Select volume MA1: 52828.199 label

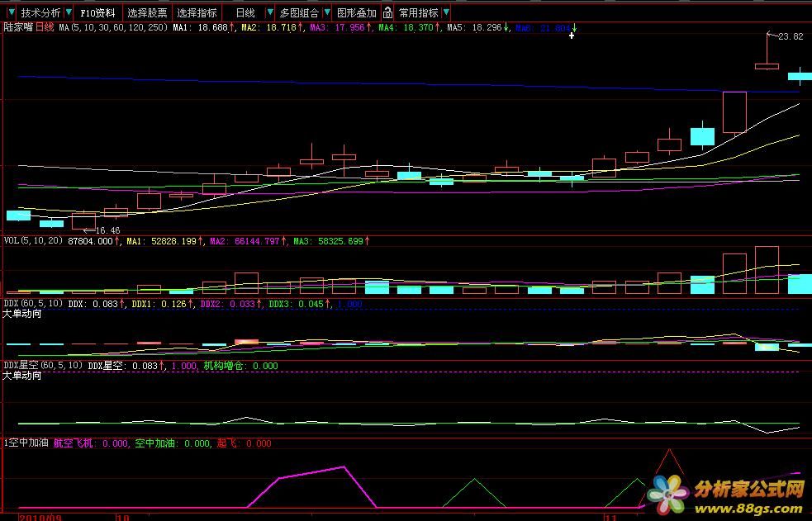162,241
